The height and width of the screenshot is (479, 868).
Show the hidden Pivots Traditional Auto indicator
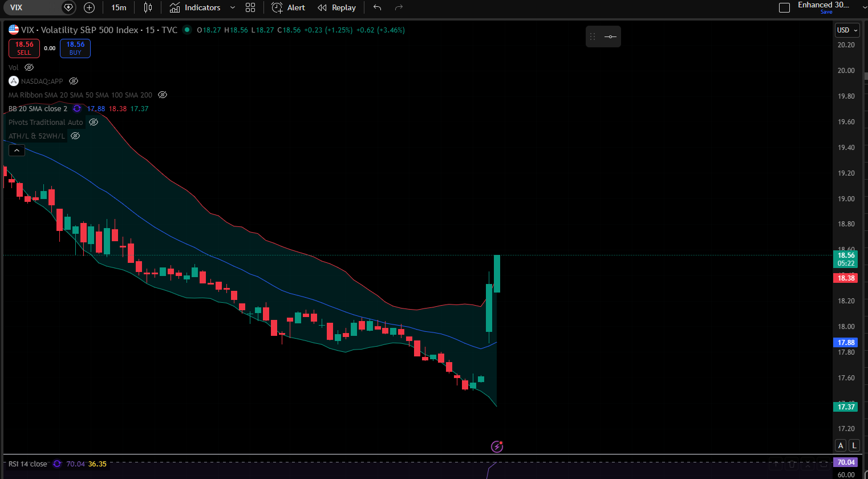(x=94, y=122)
